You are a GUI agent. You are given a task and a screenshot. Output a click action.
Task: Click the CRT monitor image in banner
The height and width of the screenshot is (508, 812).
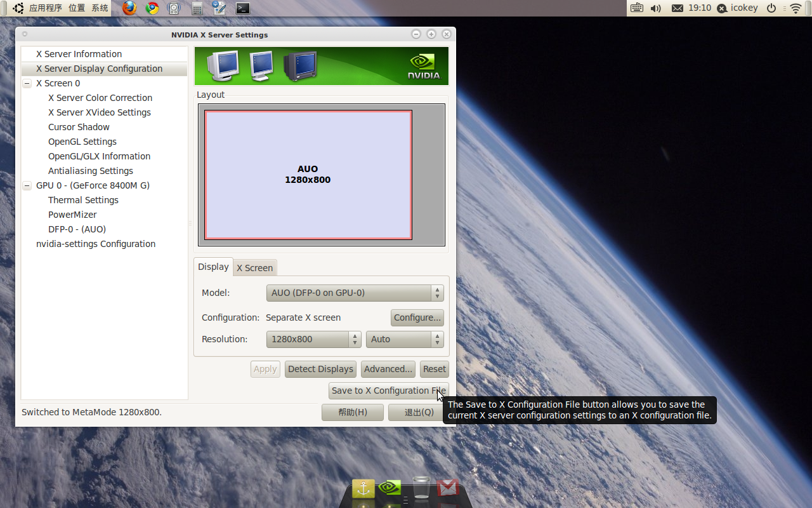(x=223, y=66)
